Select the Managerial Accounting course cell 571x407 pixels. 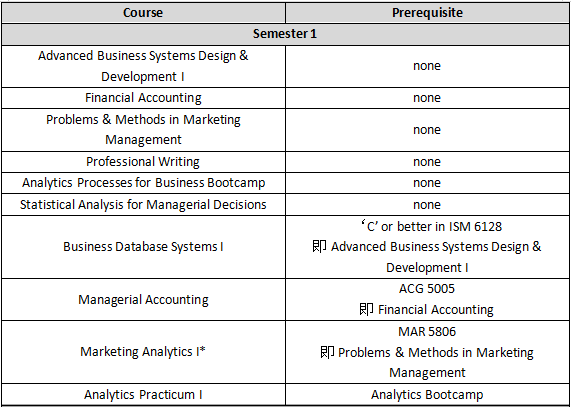tap(143, 300)
